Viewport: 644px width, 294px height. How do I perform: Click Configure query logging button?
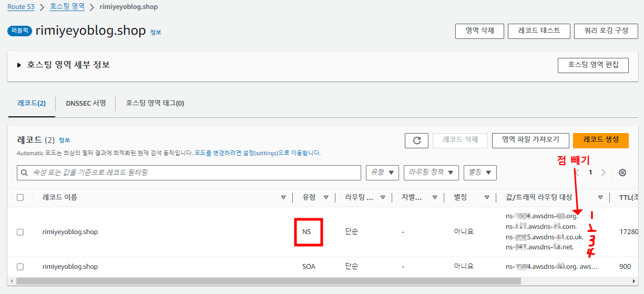[x=606, y=31]
